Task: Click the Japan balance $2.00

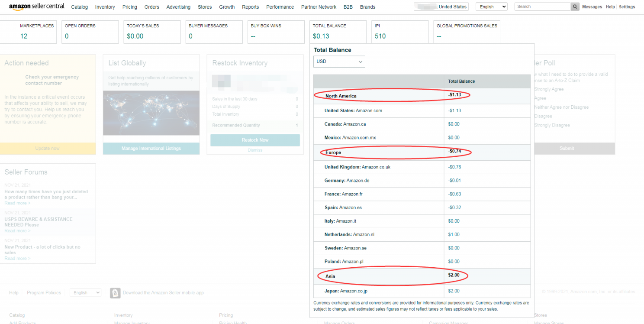Action: click(454, 291)
